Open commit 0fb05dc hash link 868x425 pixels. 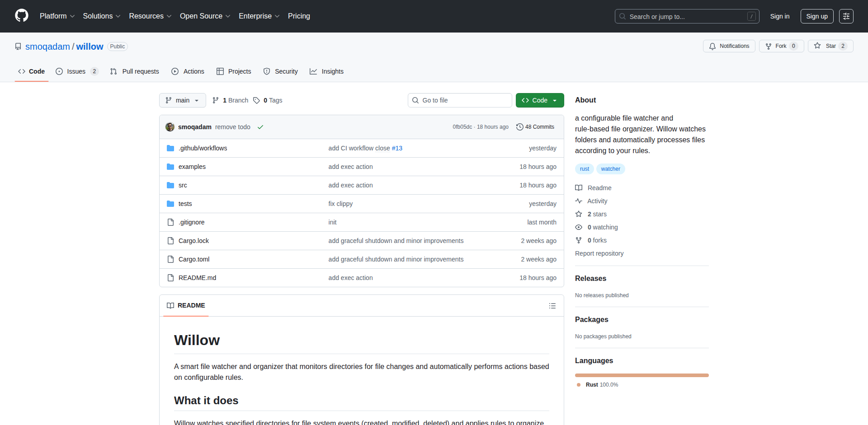462,127
